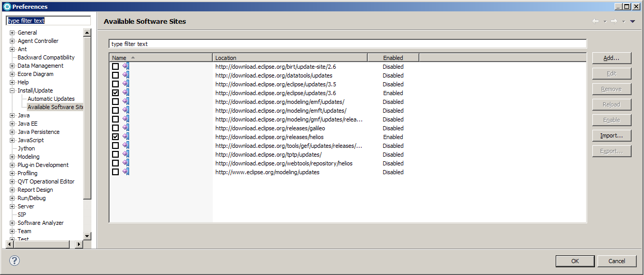Check the releases/galileo site checkbox
The height and width of the screenshot is (275, 644).
click(x=115, y=128)
